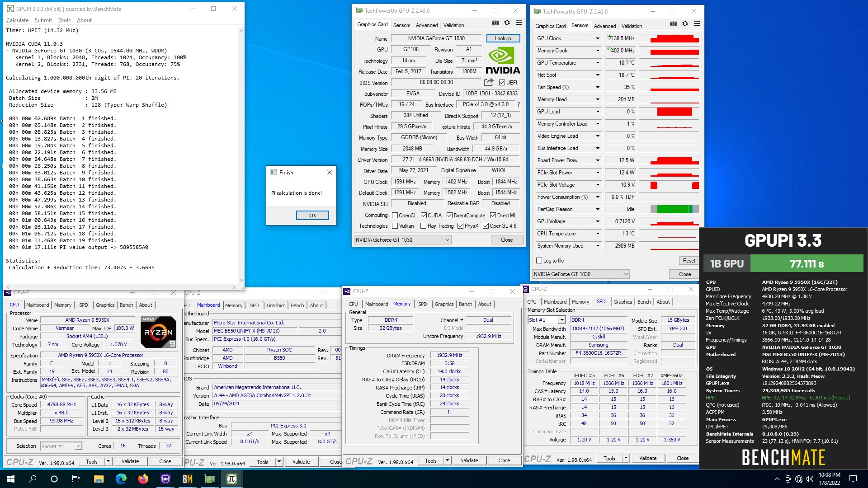The width and height of the screenshot is (868, 488).
Task: Click Validate in CPU-Z SPD window
Action: coord(648,458)
